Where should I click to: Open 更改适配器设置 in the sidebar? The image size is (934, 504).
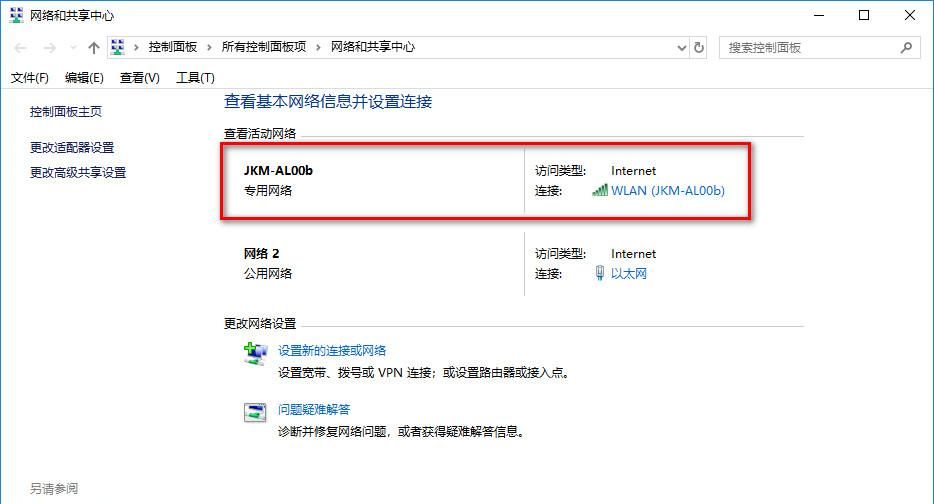tap(72, 147)
